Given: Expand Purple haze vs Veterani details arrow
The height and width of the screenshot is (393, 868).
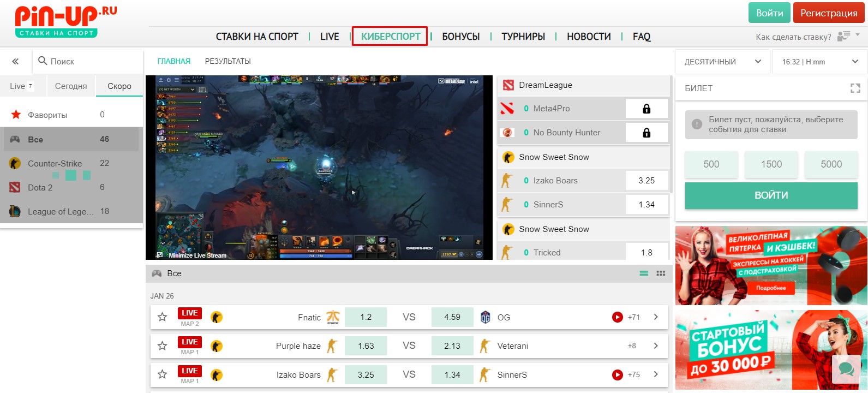Looking at the screenshot, I should point(656,346).
